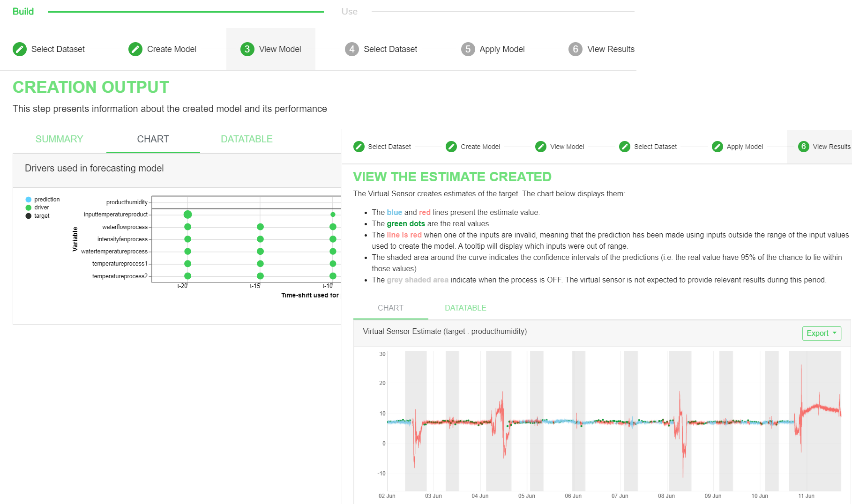Click the 05 Jun axis label

(526, 496)
